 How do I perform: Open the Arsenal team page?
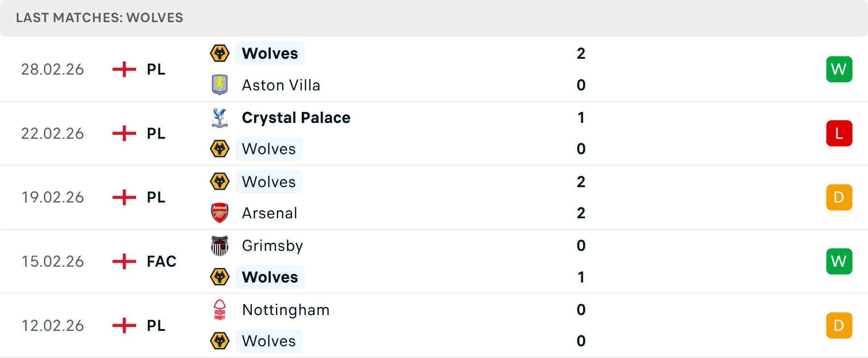coord(269,213)
